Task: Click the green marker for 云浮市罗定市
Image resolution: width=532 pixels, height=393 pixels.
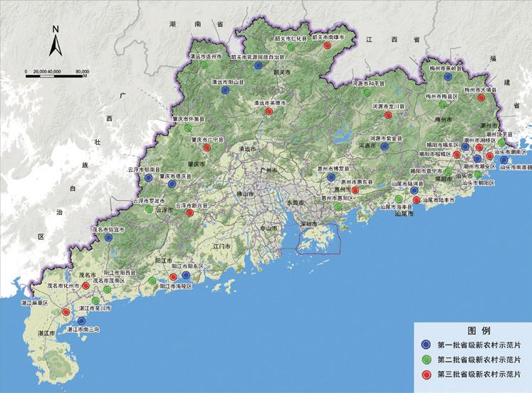Action: (149, 210)
